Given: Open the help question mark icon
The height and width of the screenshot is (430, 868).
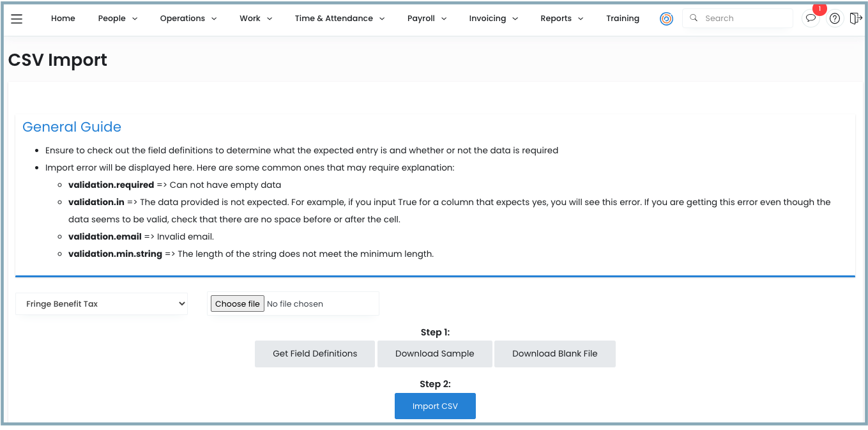Looking at the screenshot, I should (834, 19).
